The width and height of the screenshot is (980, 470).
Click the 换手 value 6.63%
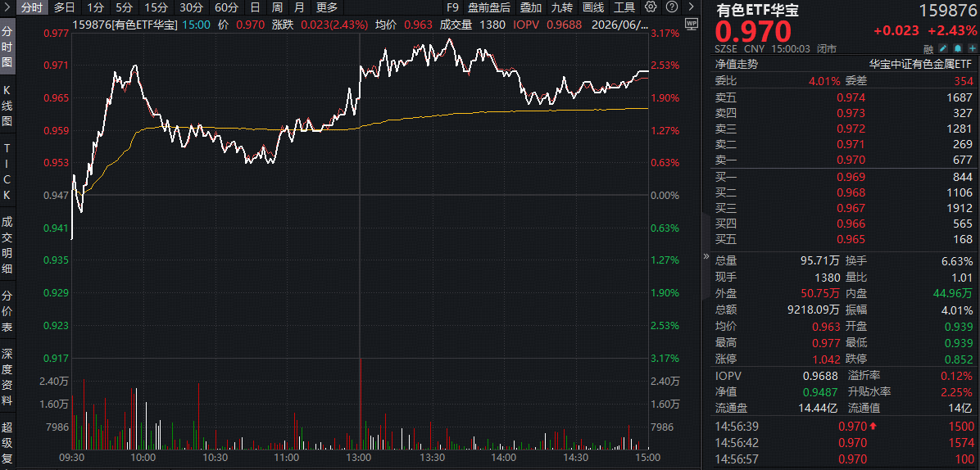(x=956, y=260)
